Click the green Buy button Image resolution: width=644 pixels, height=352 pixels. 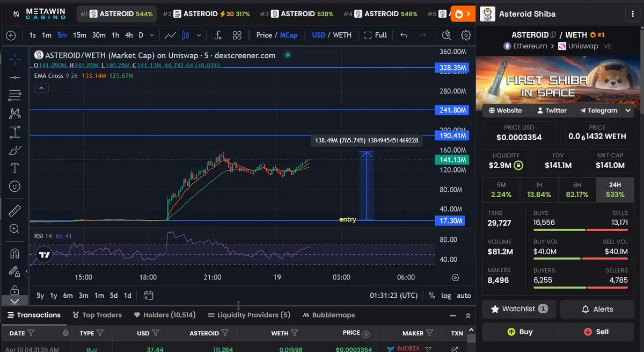[519, 332]
